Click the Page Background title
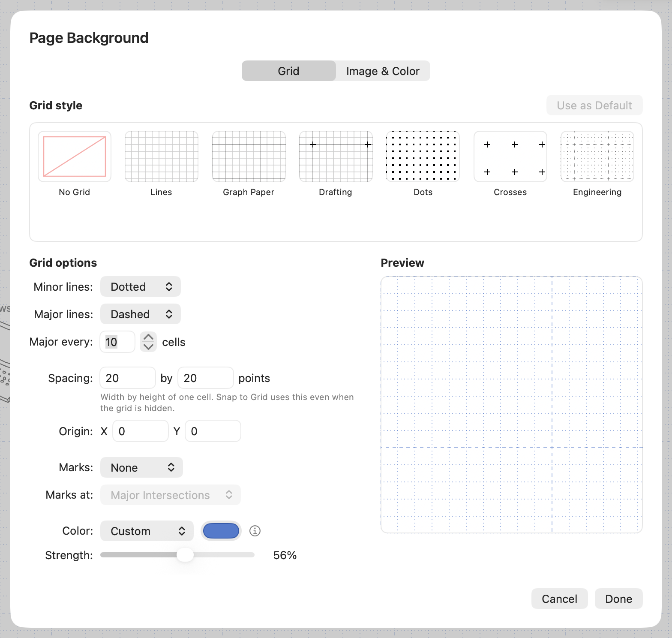The height and width of the screenshot is (638, 672). click(89, 38)
